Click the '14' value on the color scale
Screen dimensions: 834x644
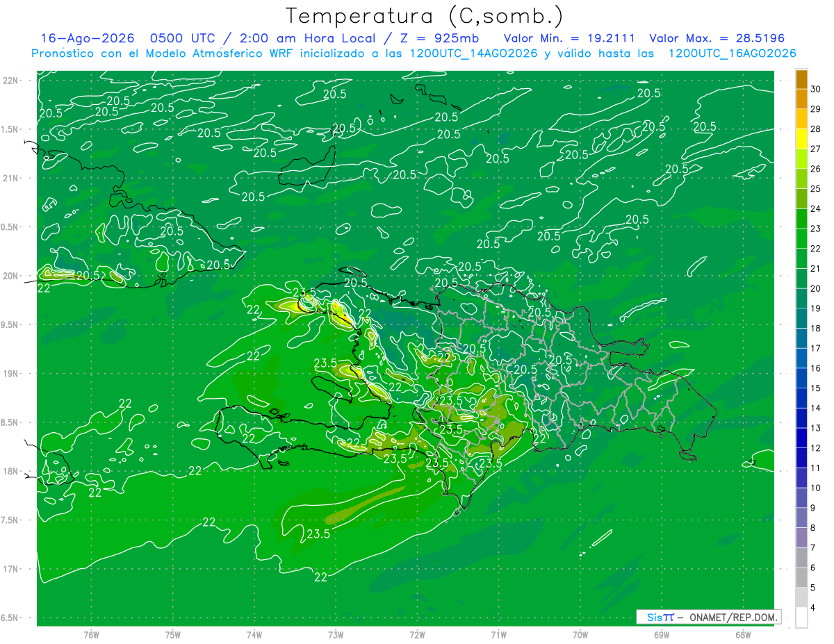click(x=817, y=408)
